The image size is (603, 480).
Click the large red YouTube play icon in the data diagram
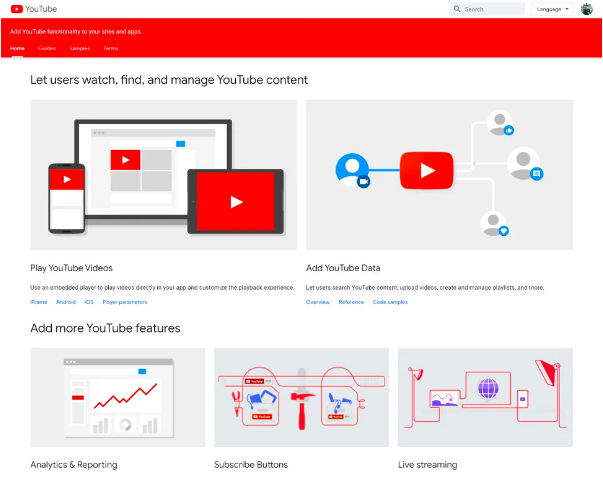coord(427,171)
